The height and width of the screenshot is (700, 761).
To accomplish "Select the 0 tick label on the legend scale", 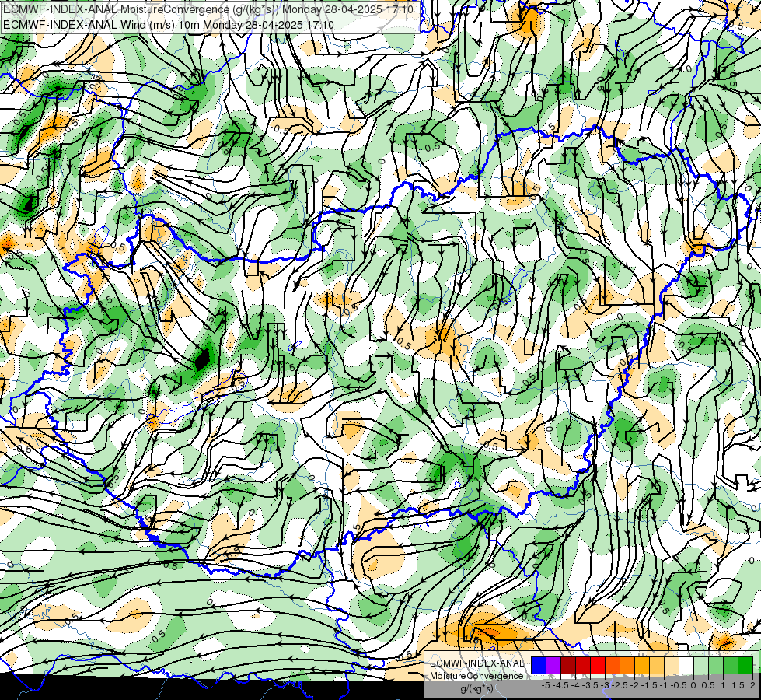I will tap(694, 685).
